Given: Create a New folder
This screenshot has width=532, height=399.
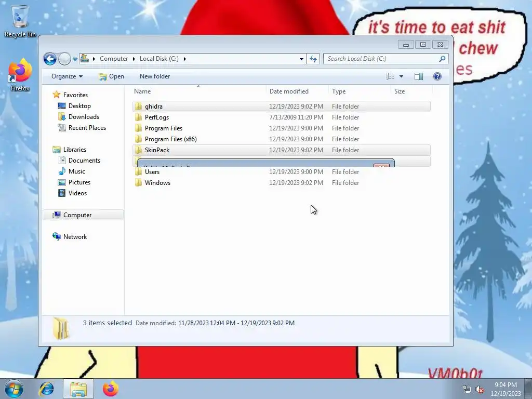Looking at the screenshot, I should point(155,76).
